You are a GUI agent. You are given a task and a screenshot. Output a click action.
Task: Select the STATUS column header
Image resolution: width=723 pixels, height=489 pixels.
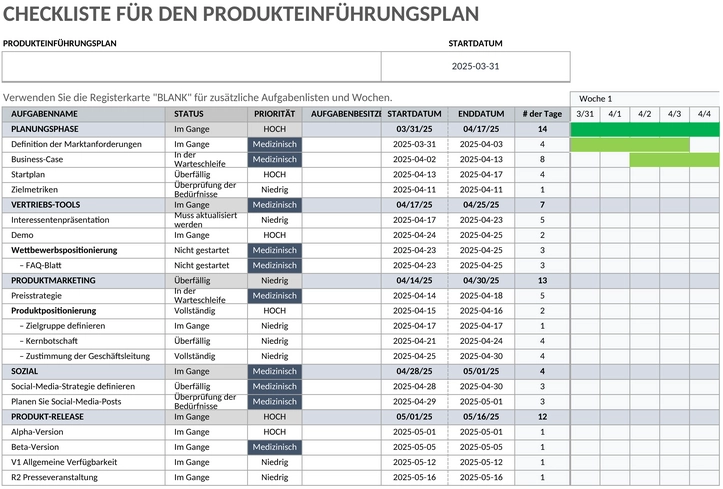[206, 114]
